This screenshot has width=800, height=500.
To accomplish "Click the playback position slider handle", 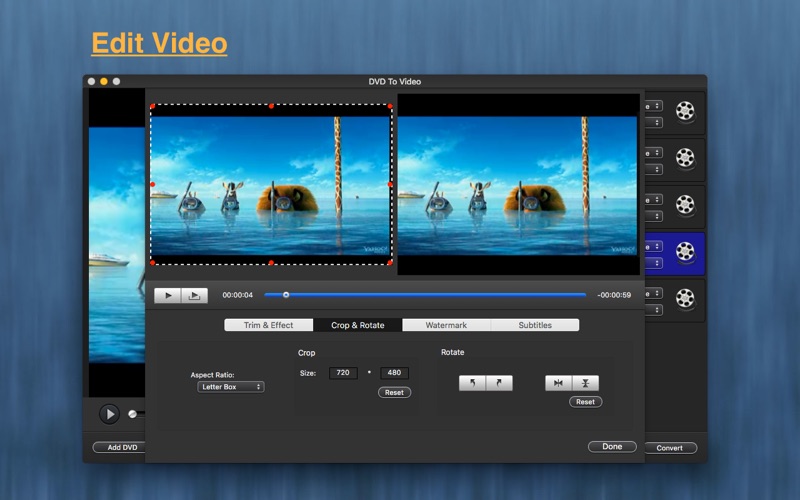I will pyautogui.click(x=286, y=295).
